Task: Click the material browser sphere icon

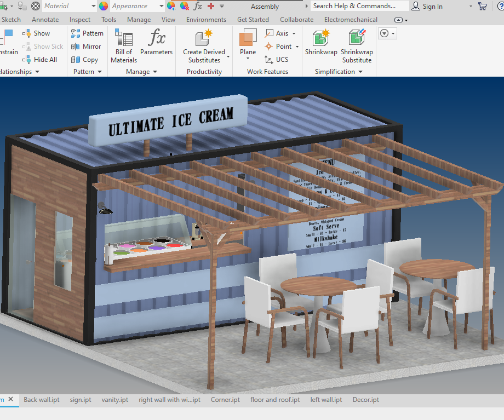Action: pyautogui.click(x=36, y=6)
